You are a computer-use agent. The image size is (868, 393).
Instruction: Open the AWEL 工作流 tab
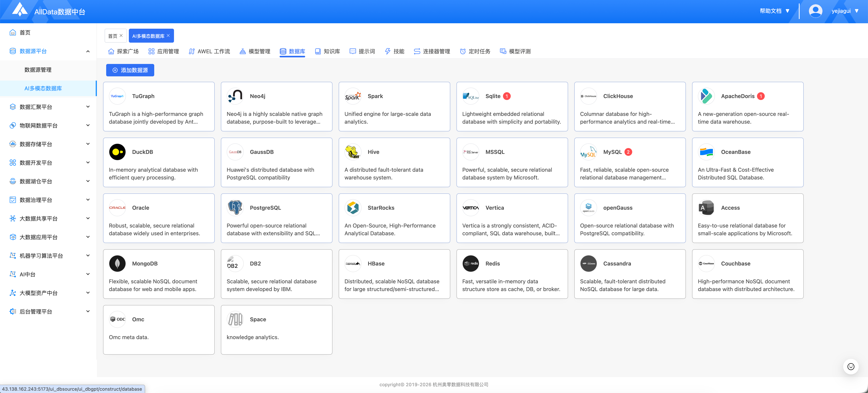pyautogui.click(x=209, y=51)
